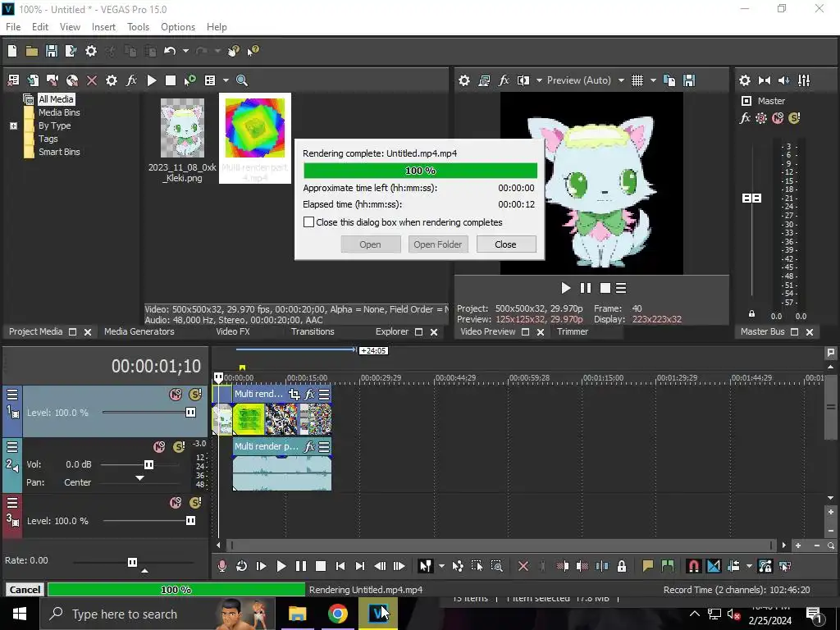
Task: Switch to the Video FX tab
Action: click(x=232, y=331)
